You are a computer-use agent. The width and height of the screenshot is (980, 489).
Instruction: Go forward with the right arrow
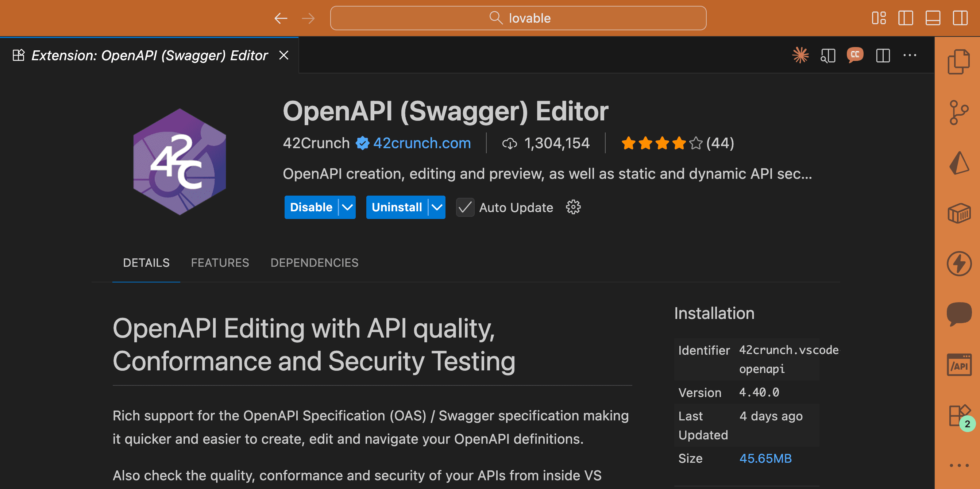click(308, 18)
